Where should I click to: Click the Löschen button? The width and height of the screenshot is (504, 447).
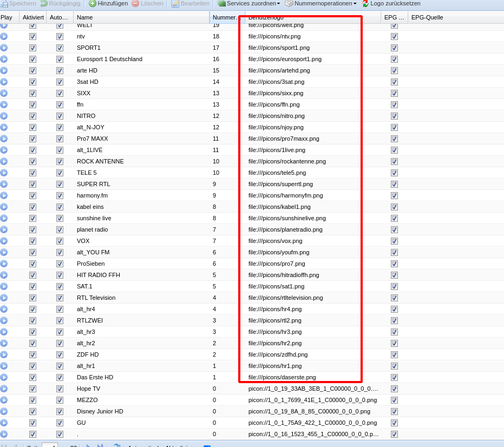148,4
